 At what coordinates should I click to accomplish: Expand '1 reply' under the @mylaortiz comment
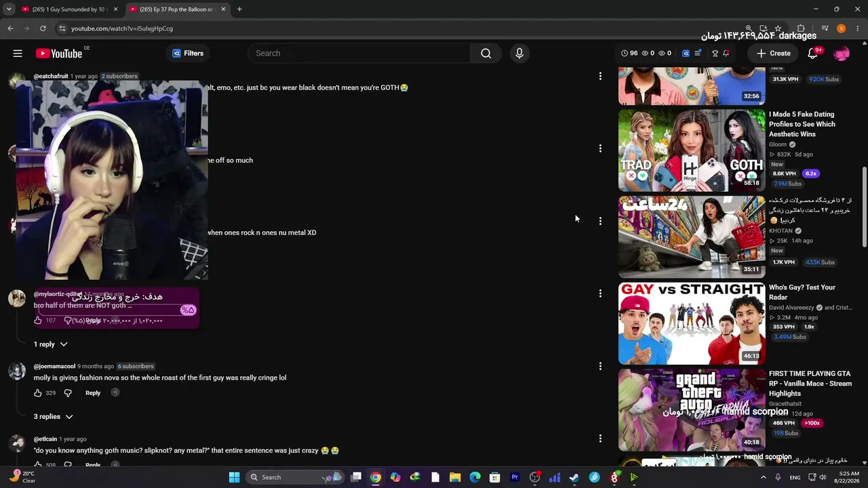(51, 344)
